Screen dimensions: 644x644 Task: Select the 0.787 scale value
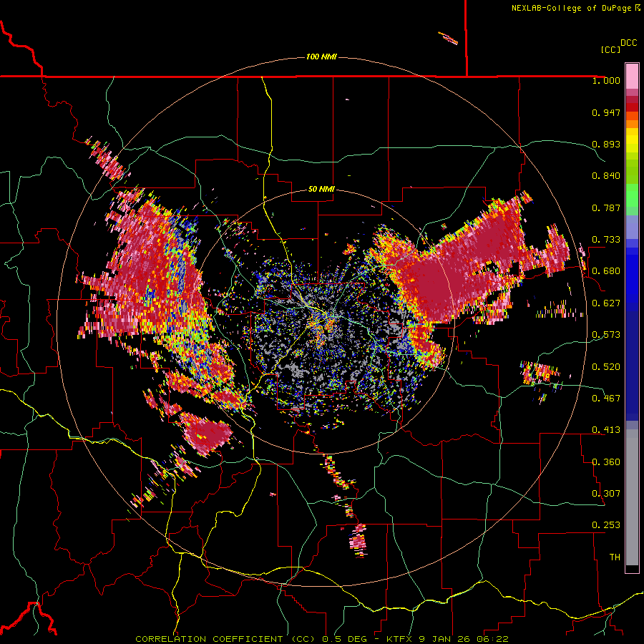[x=606, y=208]
